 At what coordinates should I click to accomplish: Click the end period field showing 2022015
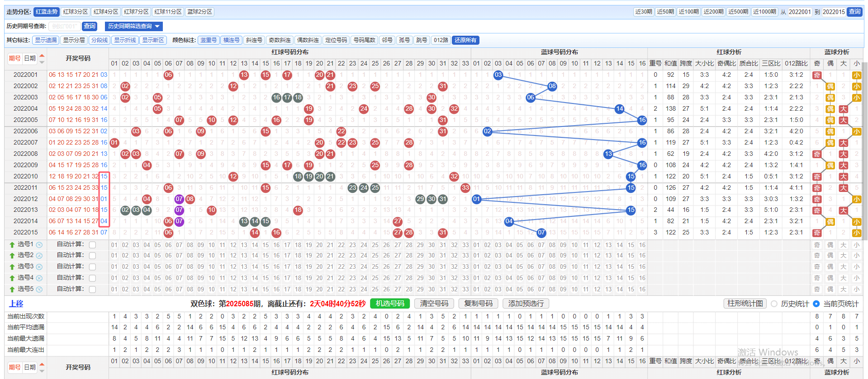coord(833,12)
